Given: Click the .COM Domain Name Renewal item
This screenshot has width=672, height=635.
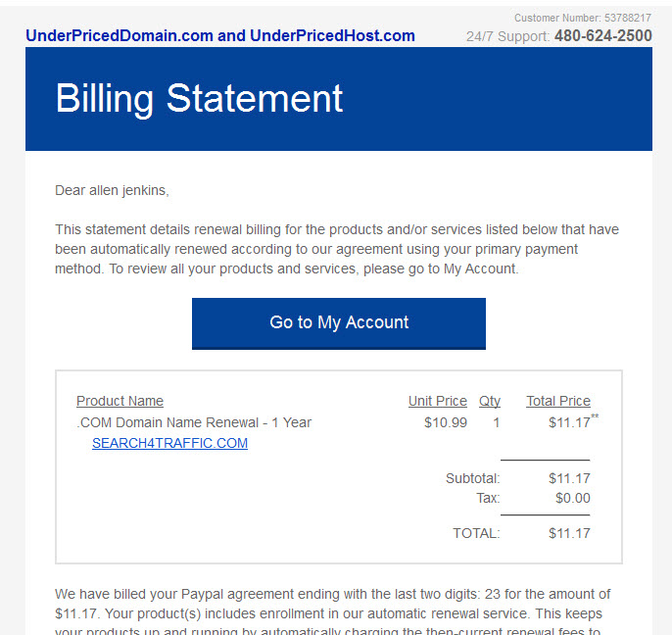Looking at the screenshot, I should point(194,422).
